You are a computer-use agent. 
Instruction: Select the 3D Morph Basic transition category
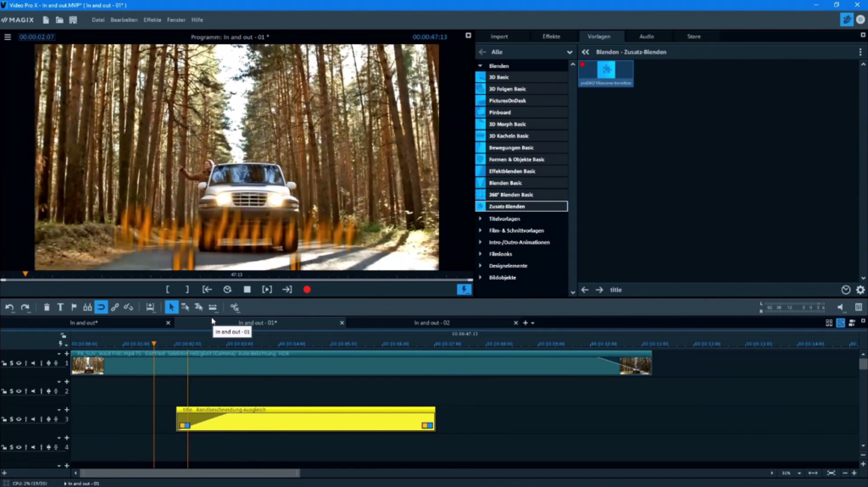(507, 125)
